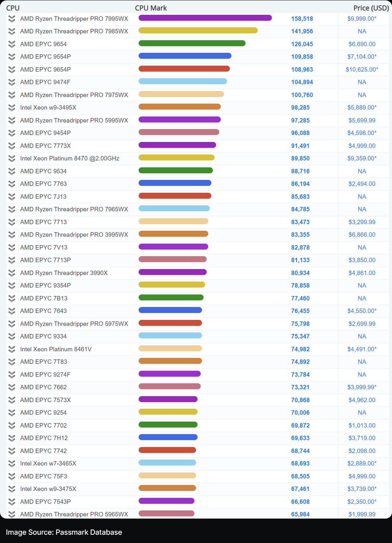Open the AMD EPYC 7742 CPU link
Image resolution: width=392 pixels, height=543 pixels.
coord(43,451)
